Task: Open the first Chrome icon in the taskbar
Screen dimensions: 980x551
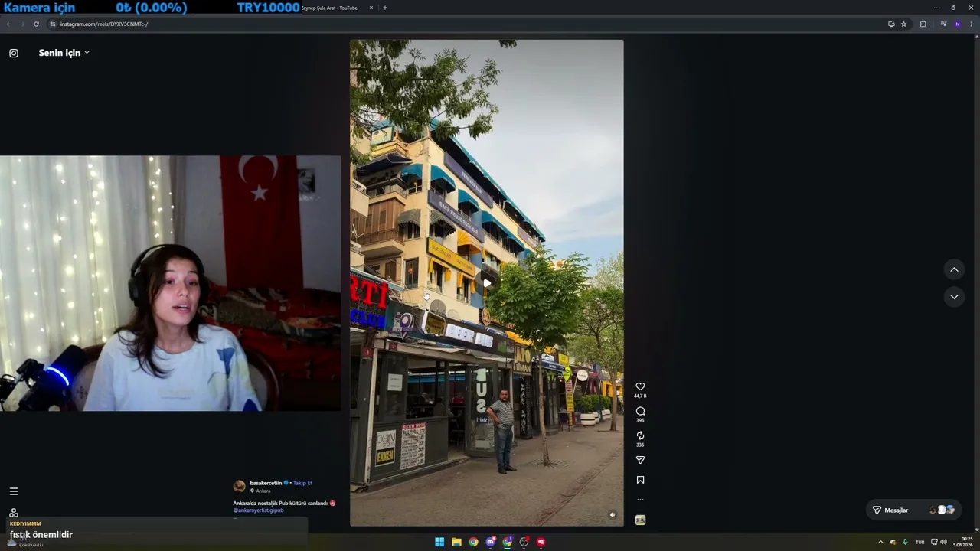Action: point(473,542)
